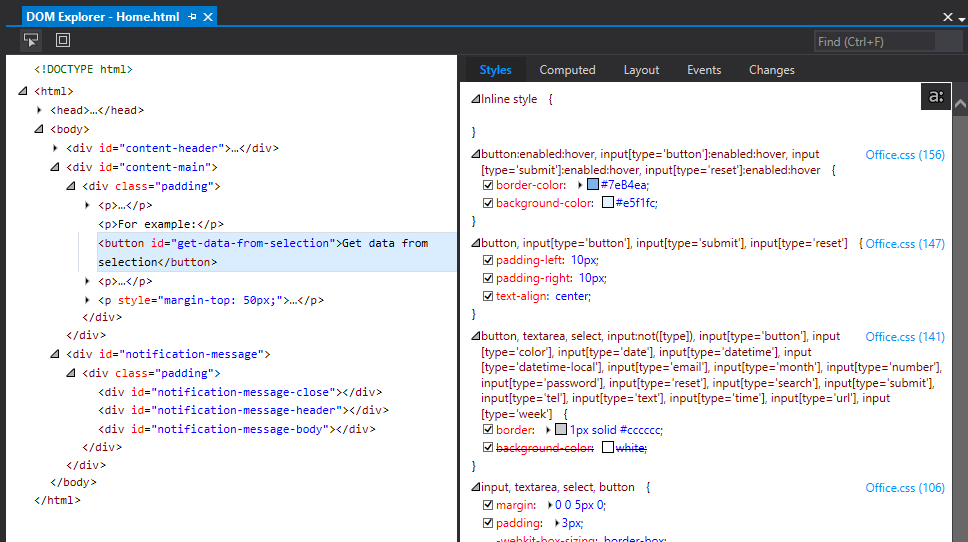
Task: Open Office.css (141) source link
Action: click(904, 337)
